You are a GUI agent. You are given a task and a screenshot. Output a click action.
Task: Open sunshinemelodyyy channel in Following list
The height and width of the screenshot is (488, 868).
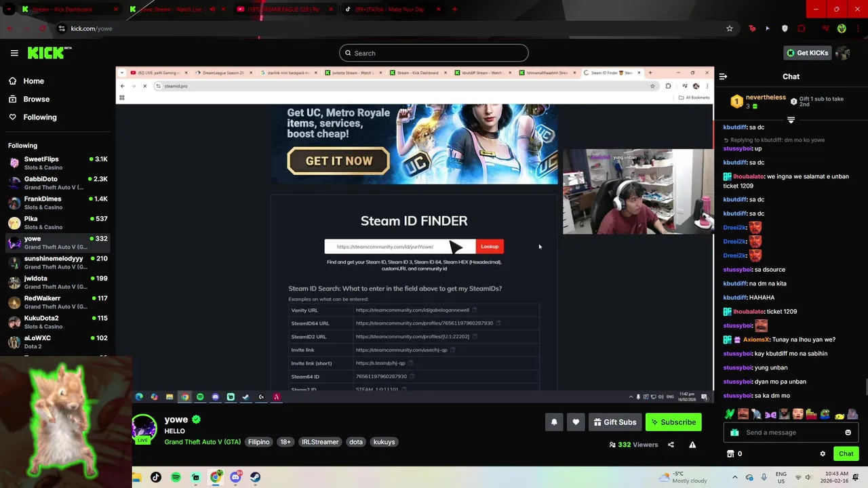point(58,262)
